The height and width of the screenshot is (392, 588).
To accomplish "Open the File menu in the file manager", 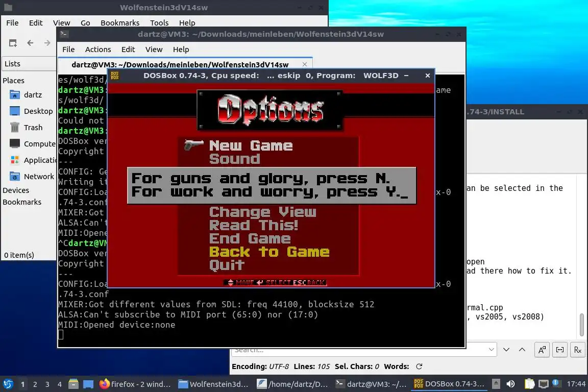I will pyautogui.click(x=12, y=23).
